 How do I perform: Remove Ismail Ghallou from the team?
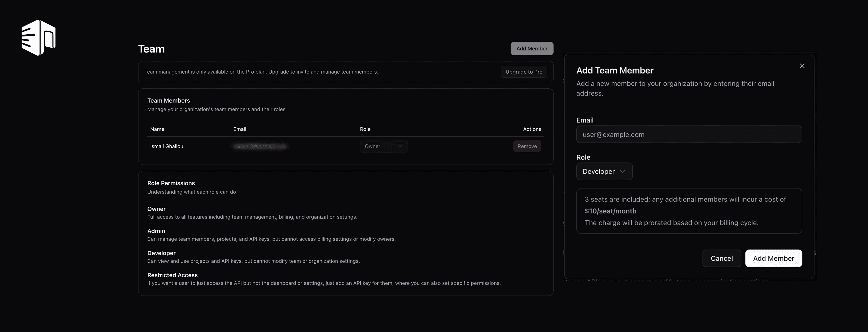click(x=527, y=146)
